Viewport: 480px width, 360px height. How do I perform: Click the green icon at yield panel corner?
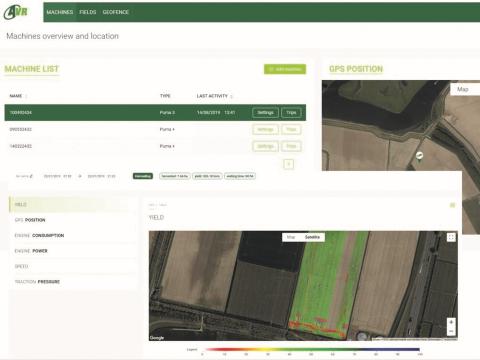click(452, 205)
